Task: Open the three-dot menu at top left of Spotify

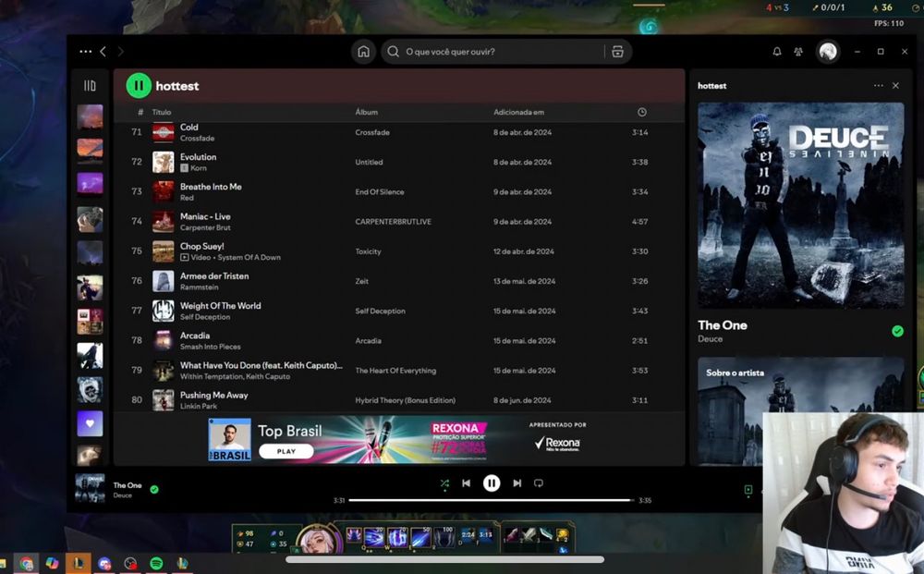Action: pos(85,52)
